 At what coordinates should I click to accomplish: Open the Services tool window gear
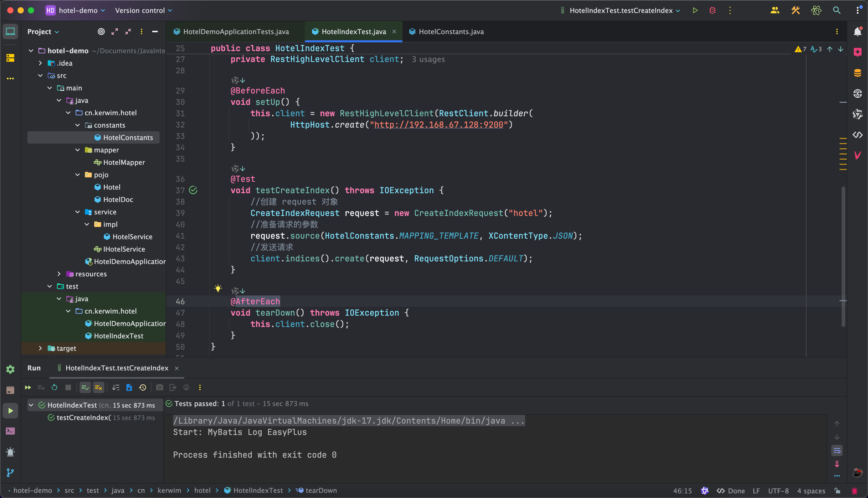[10, 369]
